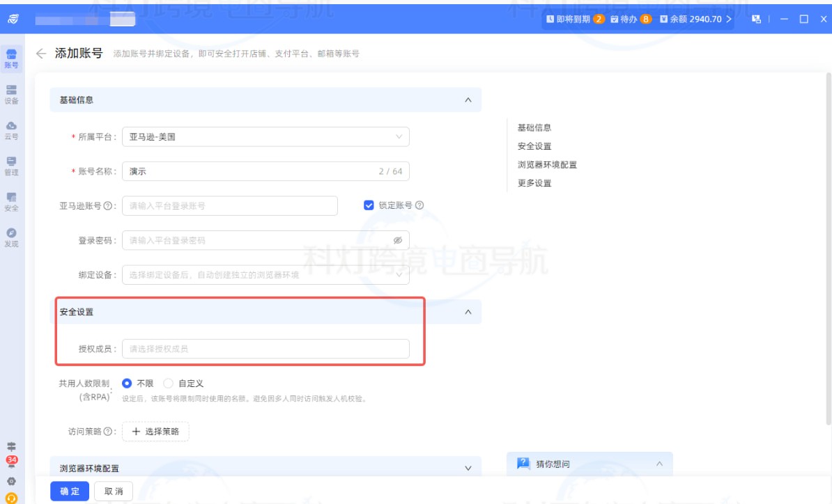832x504 pixels.
Task: Add a policy via 选择策略 button
Action: [155, 431]
